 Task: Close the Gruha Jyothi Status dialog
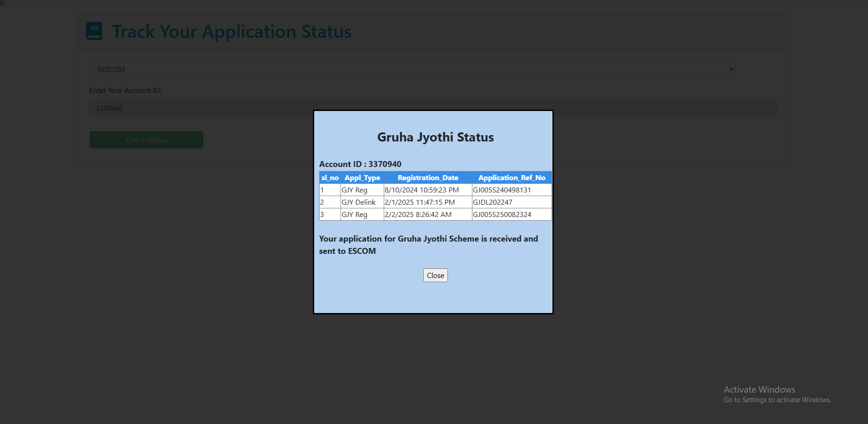pyautogui.click(x=435, y=275)
